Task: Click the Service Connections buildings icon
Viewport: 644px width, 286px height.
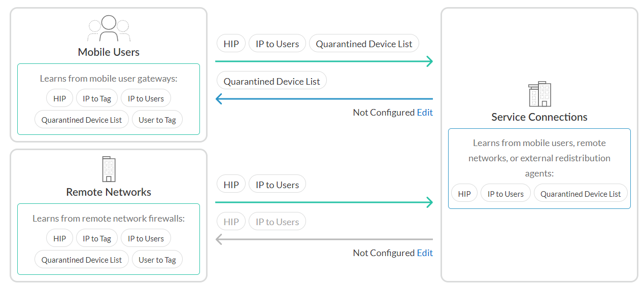Action: coord(539,94)
